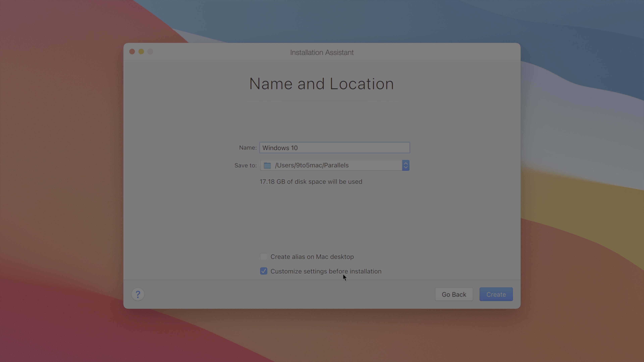
Task: Click the 17.18 GB disk space text
Action: tap(311, 182)
